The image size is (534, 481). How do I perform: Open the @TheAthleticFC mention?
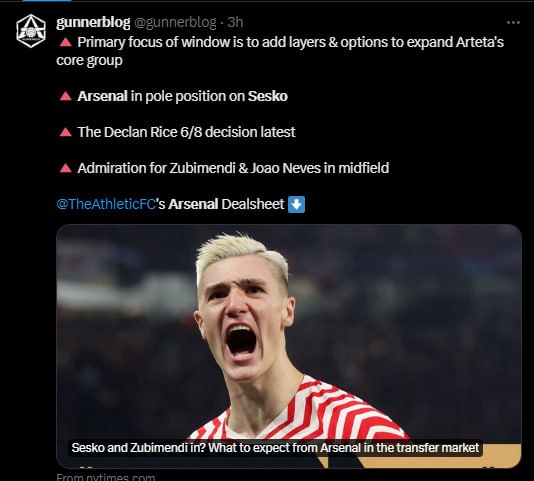(x=106, y=204)
